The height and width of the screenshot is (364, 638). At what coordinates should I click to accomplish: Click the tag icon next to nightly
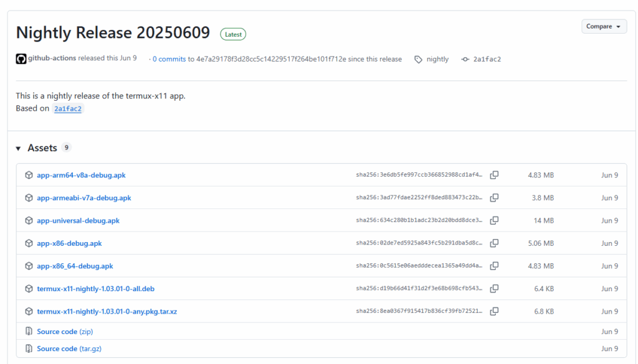coord(418,60)
